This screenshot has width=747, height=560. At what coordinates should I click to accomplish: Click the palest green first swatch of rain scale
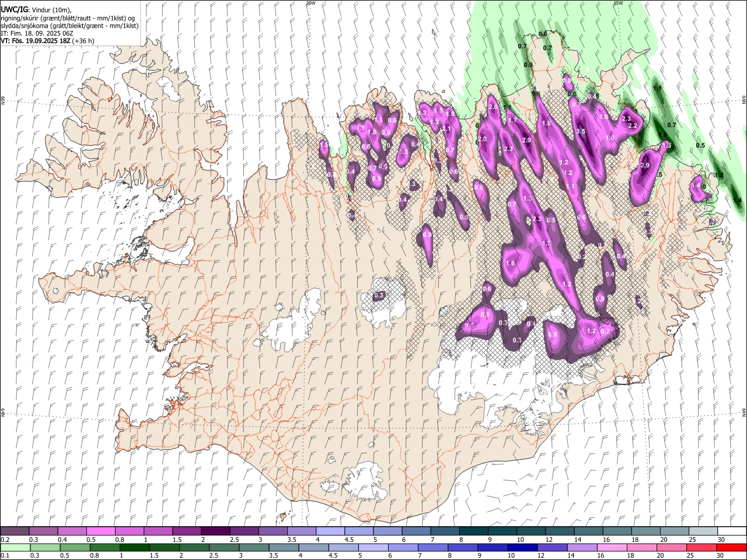point(15,548)
